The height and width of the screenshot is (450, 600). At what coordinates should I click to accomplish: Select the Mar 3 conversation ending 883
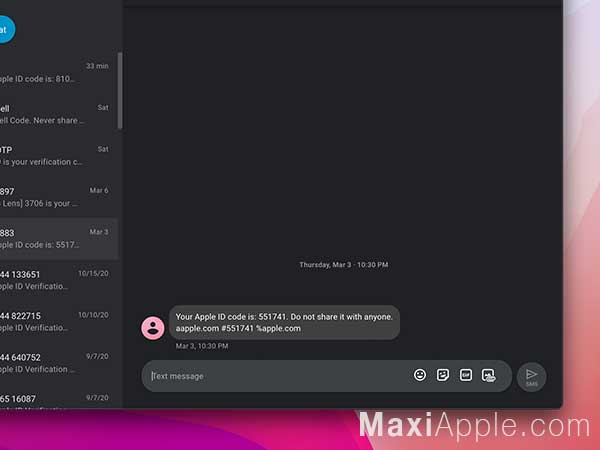tap(57, 238)
